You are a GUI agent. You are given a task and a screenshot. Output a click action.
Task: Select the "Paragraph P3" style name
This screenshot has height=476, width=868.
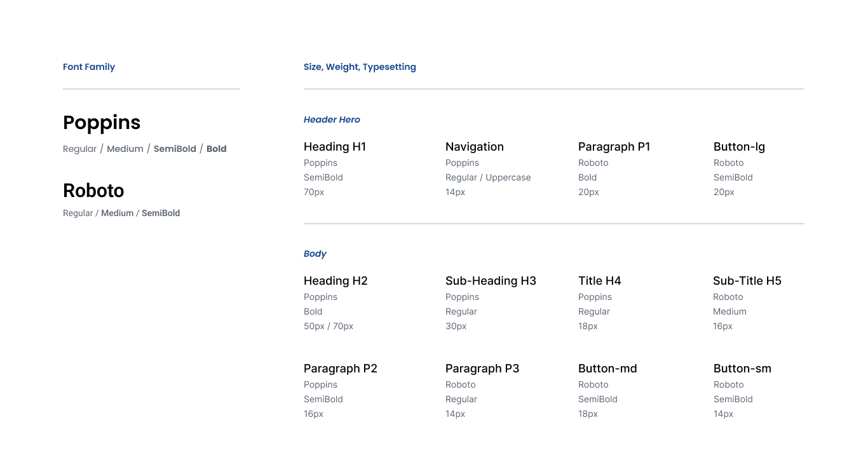point(482,369)
